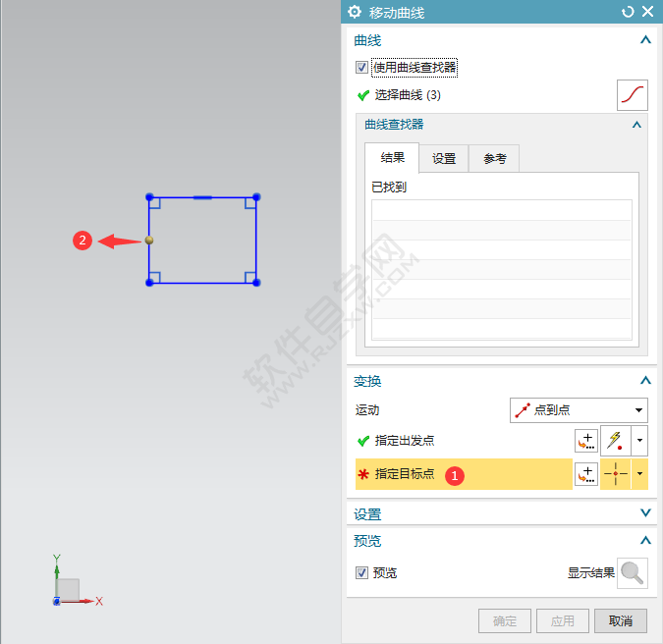Click the top-left rectangle corner point

[x=149, y=197]
